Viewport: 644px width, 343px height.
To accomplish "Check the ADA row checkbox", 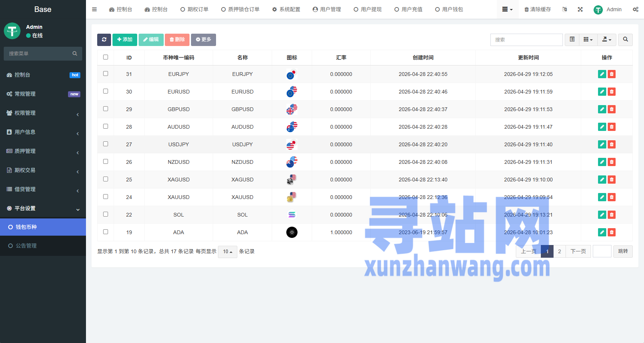I will pyautogui.click(x=105, y=232).
